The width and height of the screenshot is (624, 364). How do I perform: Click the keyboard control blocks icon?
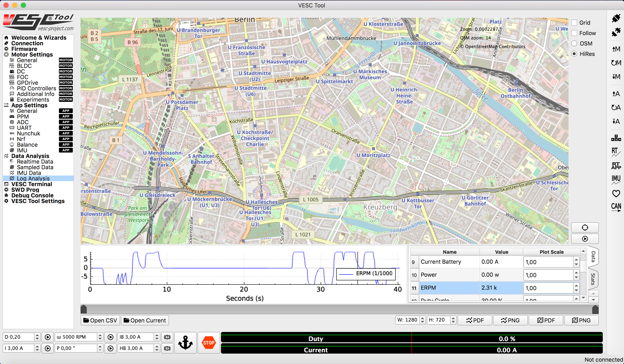coord(616,138)
